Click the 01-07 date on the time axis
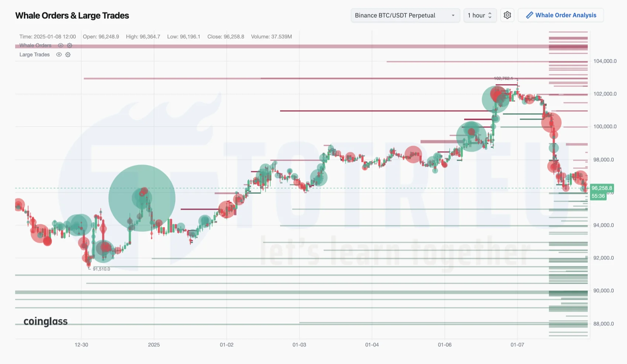The width and height of the screenshot is (627, 364). click(517, 345)
